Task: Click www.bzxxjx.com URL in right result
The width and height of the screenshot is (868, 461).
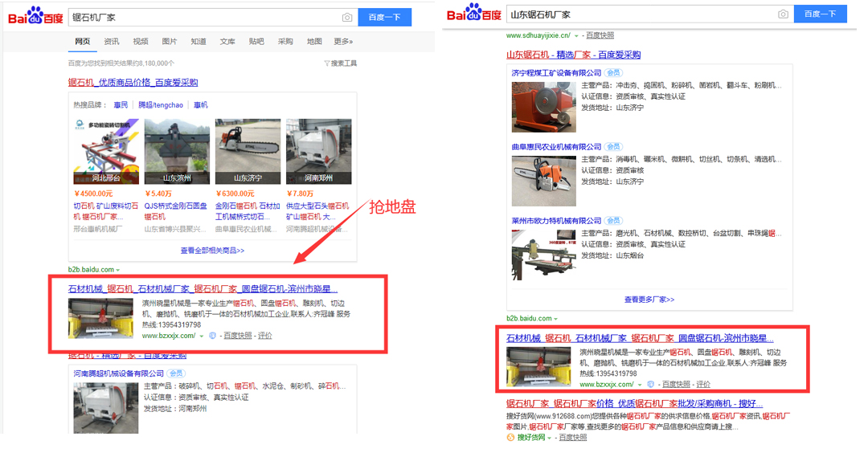Action: (x=607, y=385)
